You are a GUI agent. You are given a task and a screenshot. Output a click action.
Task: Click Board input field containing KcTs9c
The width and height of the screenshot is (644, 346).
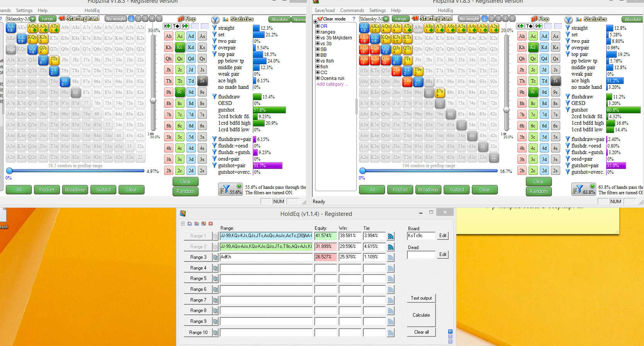click(x=421, y=236)
